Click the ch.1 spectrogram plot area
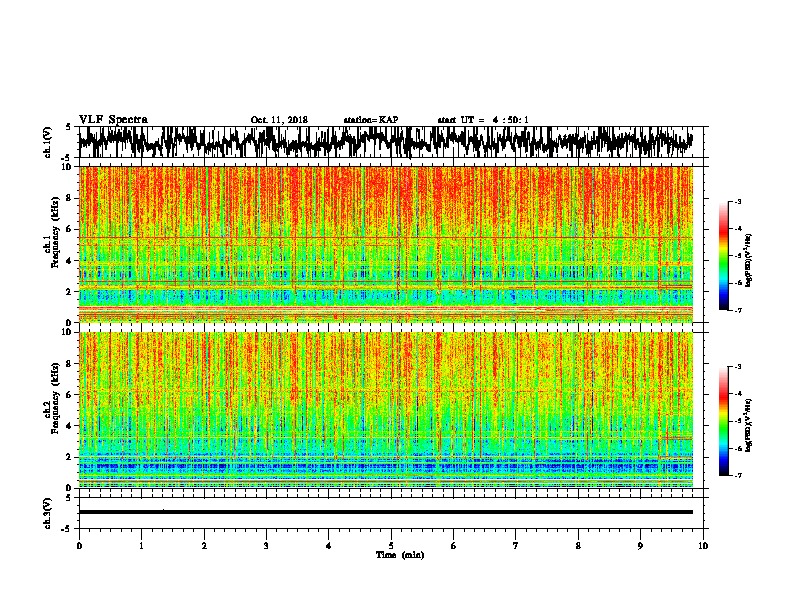 386,244
